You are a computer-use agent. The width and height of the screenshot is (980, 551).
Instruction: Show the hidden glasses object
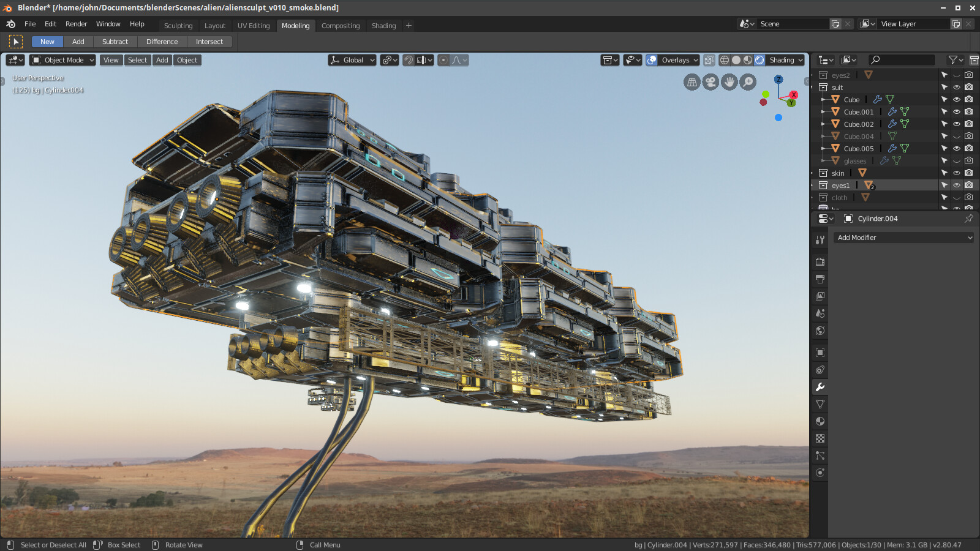(x=957, y=160)
